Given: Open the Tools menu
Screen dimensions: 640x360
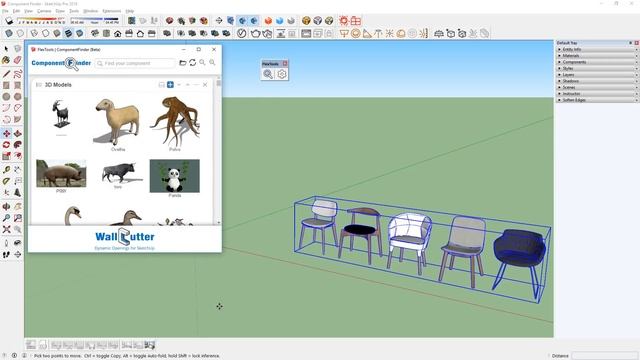Looking at the screenshot, I should coord(74,11).
